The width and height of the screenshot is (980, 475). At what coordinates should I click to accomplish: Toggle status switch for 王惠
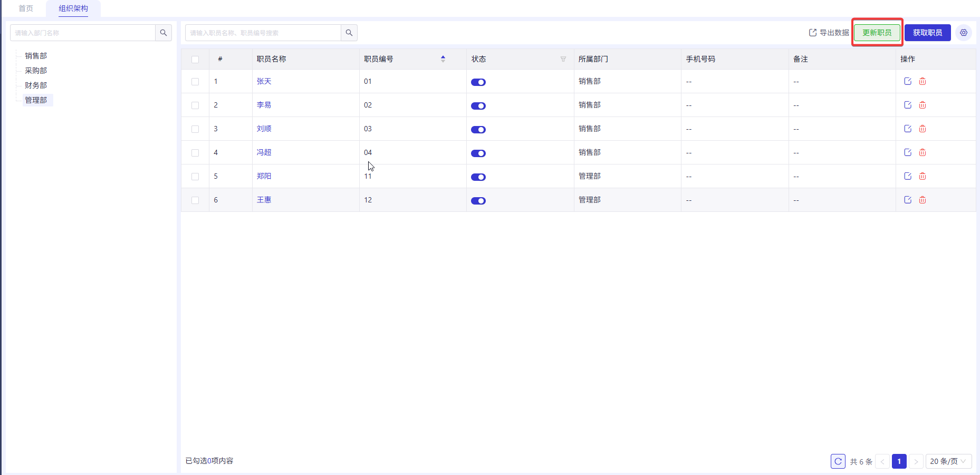click(x=478, y=201)
